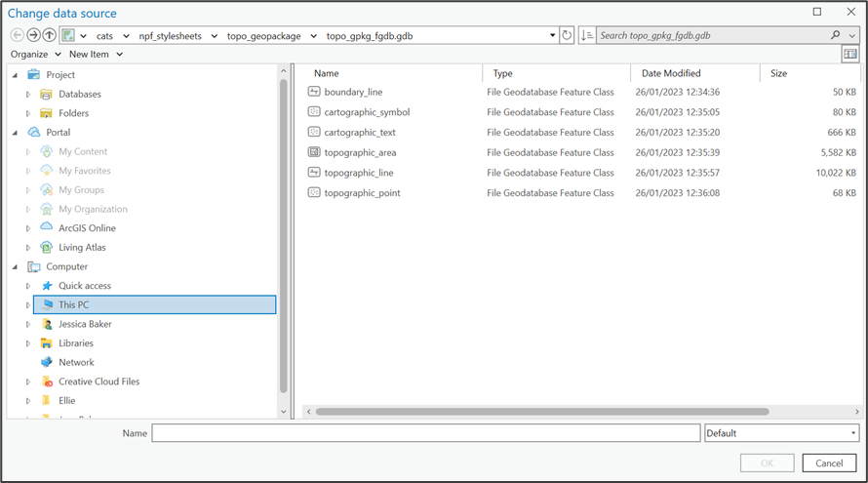The height and width of the screenshot is (483, 868).
Task: Open the New Item menu
Action: coord(96,55)
